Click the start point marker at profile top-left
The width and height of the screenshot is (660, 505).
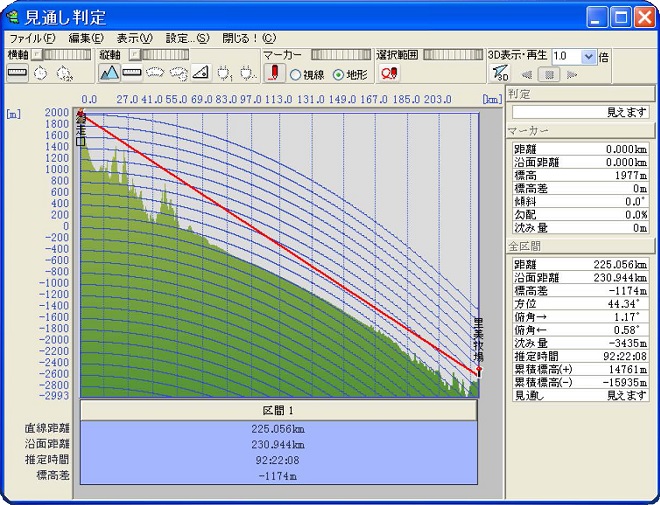pyautogui.click(x=80, y=113)
